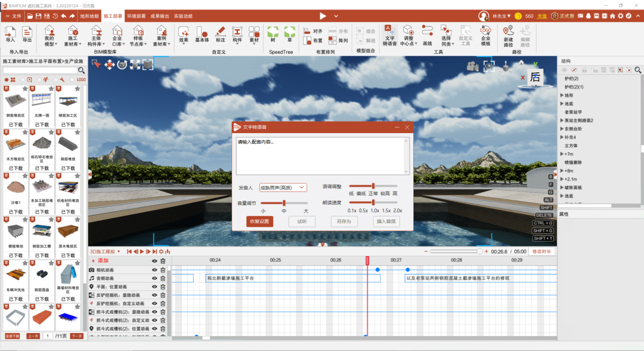Delete the 相机动画 track with trash icon
Viewport: 644px width, 351px height.
tap(163, 270)
